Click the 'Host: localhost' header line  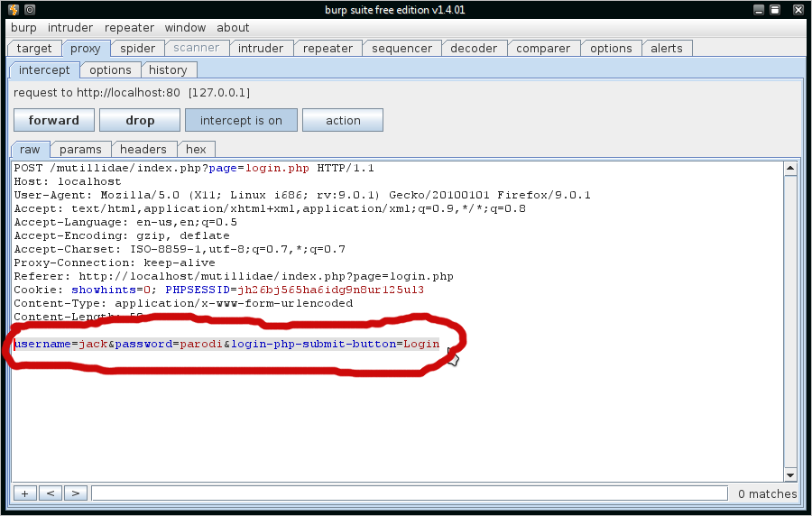pyautogui.click(x=68, y=181)
